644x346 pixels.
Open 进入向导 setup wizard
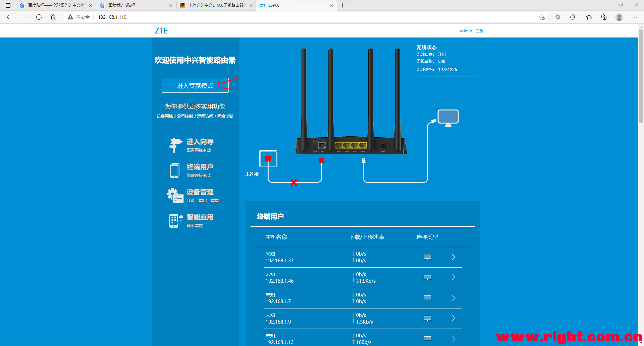[200, 142]
